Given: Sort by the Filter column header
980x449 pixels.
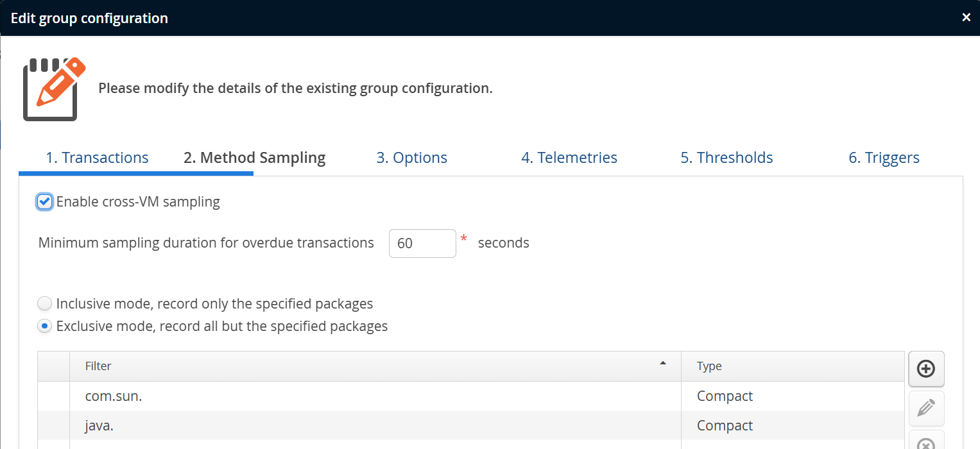Looking at the screenshot, I should click(98, 366).
